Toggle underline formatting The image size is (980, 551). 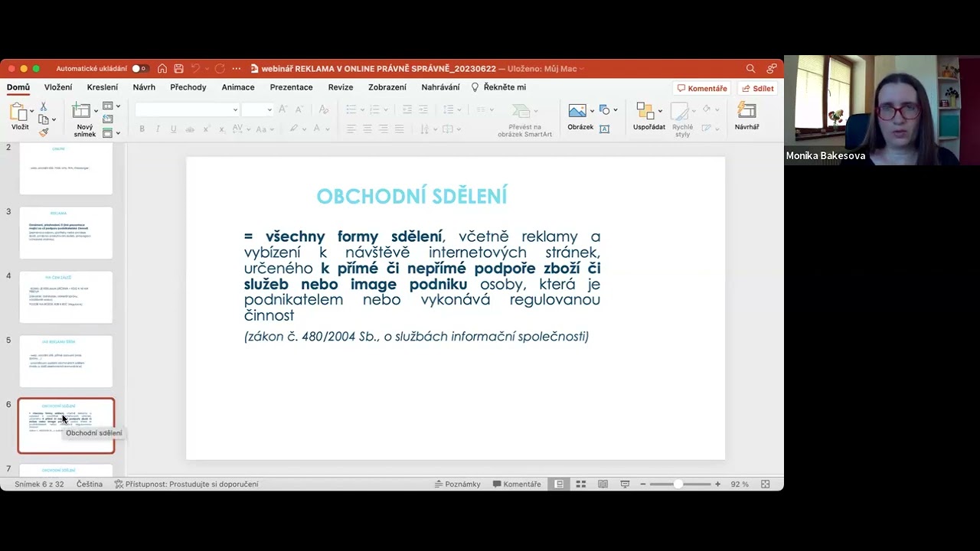pos(174,129)
